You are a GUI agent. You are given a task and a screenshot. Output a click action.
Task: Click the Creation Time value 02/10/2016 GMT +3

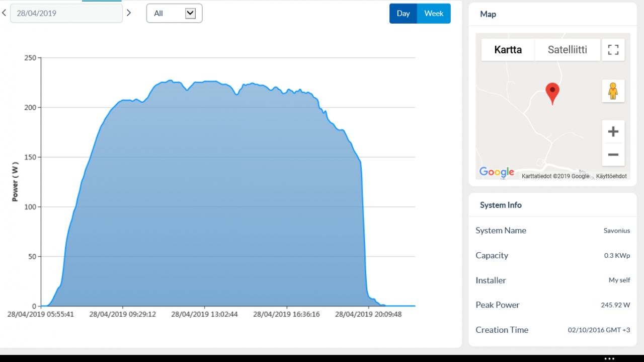(599, 330)
